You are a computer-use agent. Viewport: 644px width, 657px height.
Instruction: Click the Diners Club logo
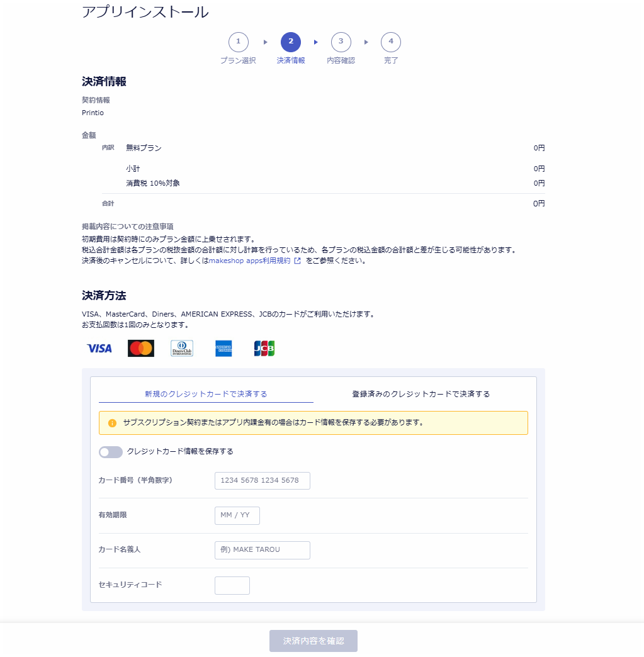pyautogui.click(x=182, y=349)
